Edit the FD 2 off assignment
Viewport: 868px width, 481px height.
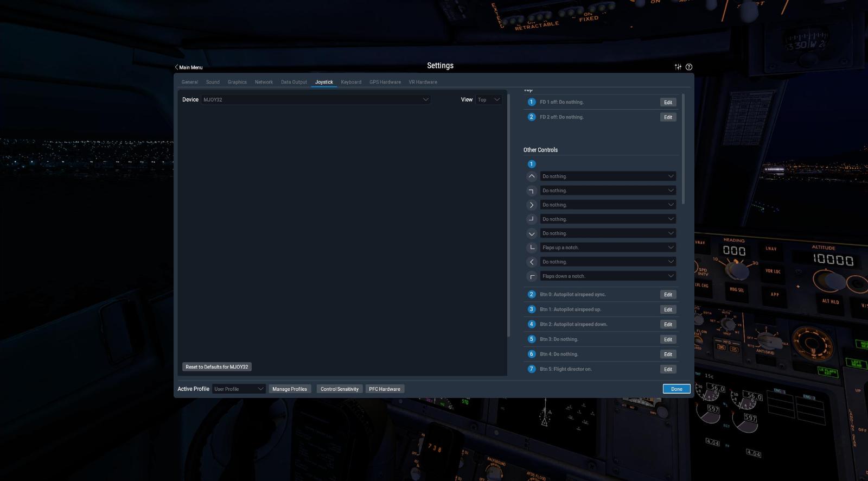pos(668,117)
